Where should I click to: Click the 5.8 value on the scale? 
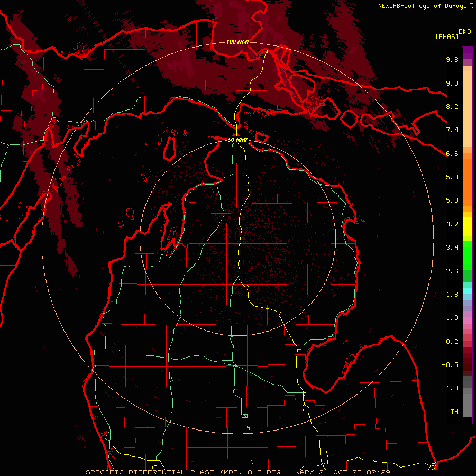(x=452, y=177)
